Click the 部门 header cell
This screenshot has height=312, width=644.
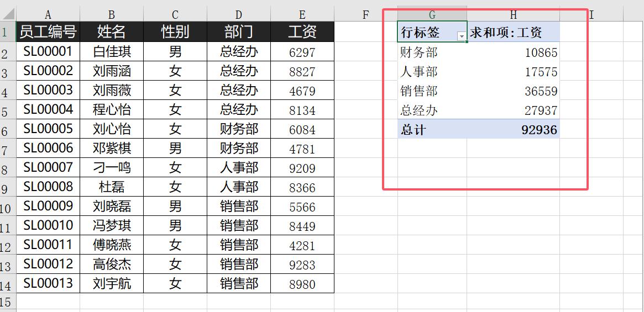[239, 31]
